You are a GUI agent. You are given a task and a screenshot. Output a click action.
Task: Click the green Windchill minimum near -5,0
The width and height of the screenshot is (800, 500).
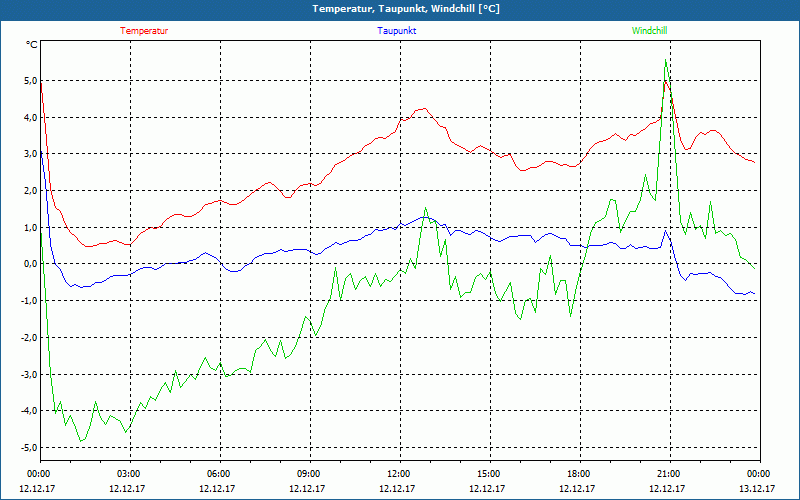(81, 441)
